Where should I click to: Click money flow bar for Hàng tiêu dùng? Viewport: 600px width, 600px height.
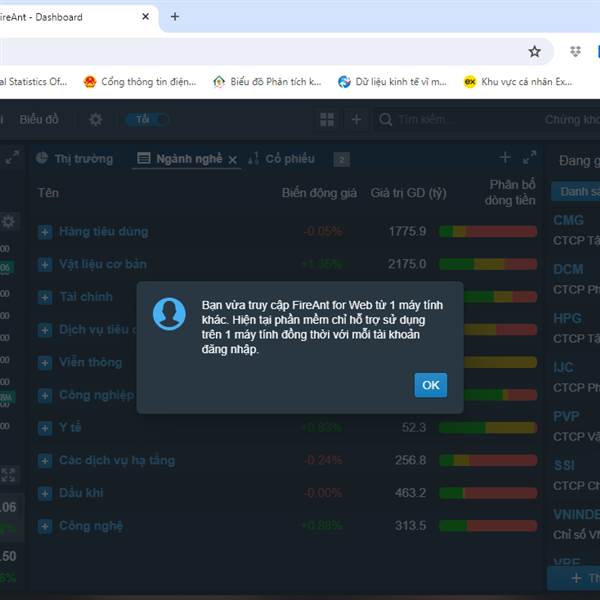click(x=488, y=232)
